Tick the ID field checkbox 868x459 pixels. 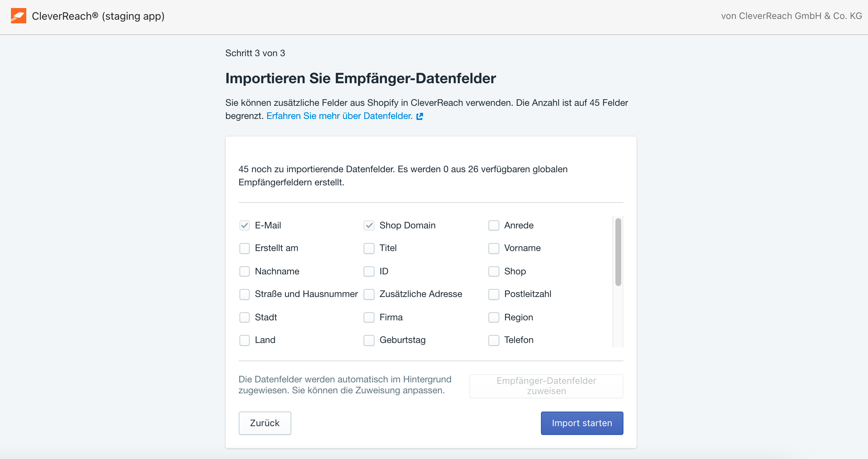pyautogui.click(x=369, y=271)
